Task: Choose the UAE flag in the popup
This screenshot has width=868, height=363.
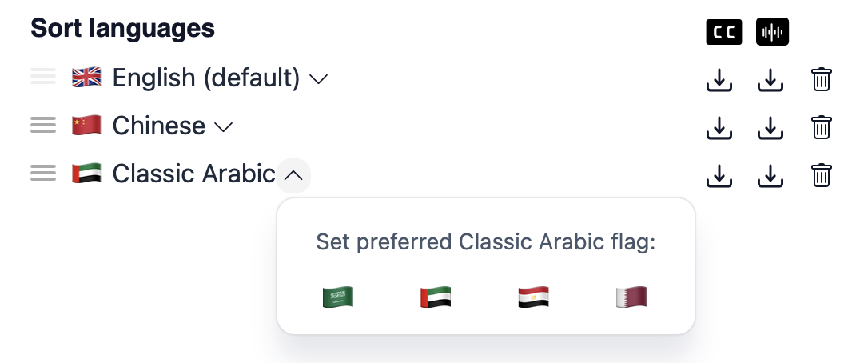Action: tap(436, 297)
